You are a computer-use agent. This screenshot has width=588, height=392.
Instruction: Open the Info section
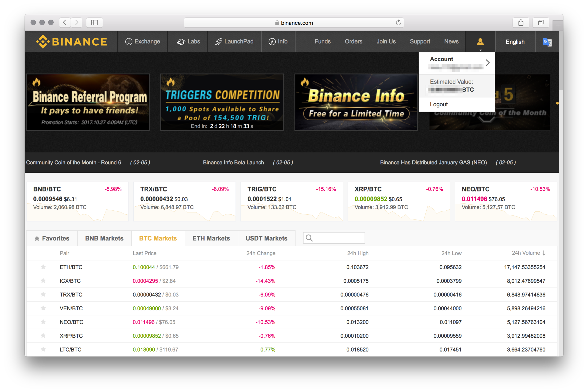tap(278, 41)
